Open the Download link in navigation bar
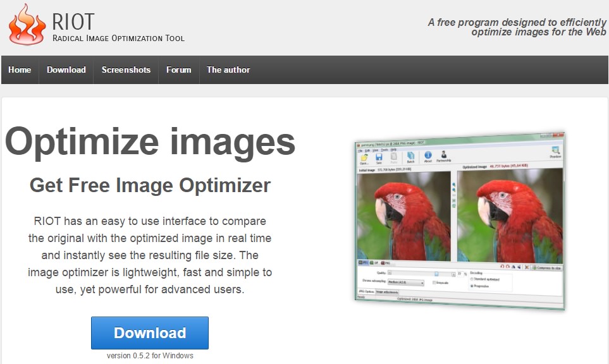 66,70
